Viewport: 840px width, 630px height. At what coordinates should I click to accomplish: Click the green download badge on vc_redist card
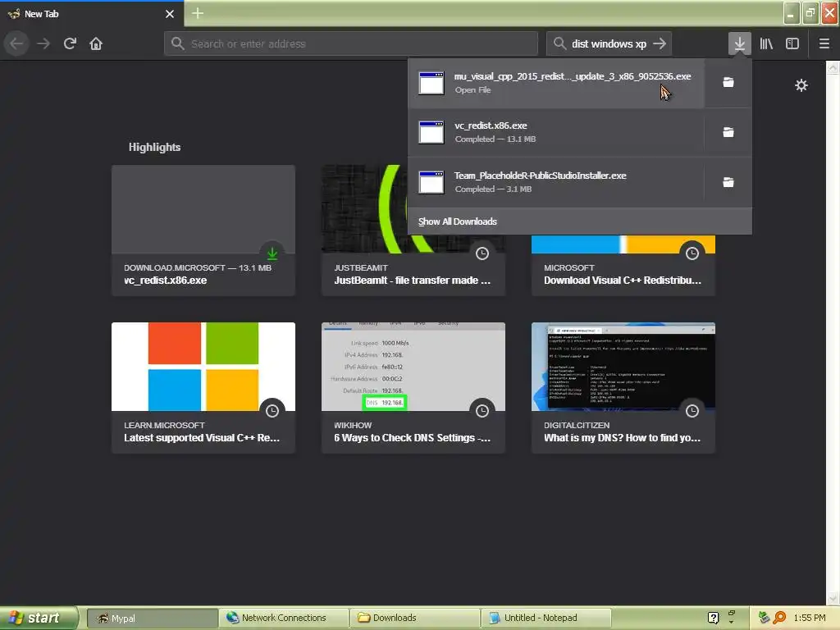click(x=272, y=253)
